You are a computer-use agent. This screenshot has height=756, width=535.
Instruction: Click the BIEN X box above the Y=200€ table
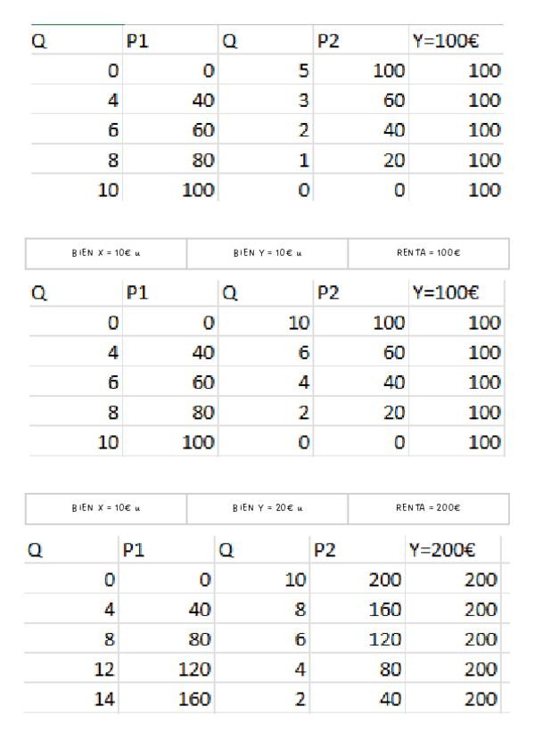point(107,508)
